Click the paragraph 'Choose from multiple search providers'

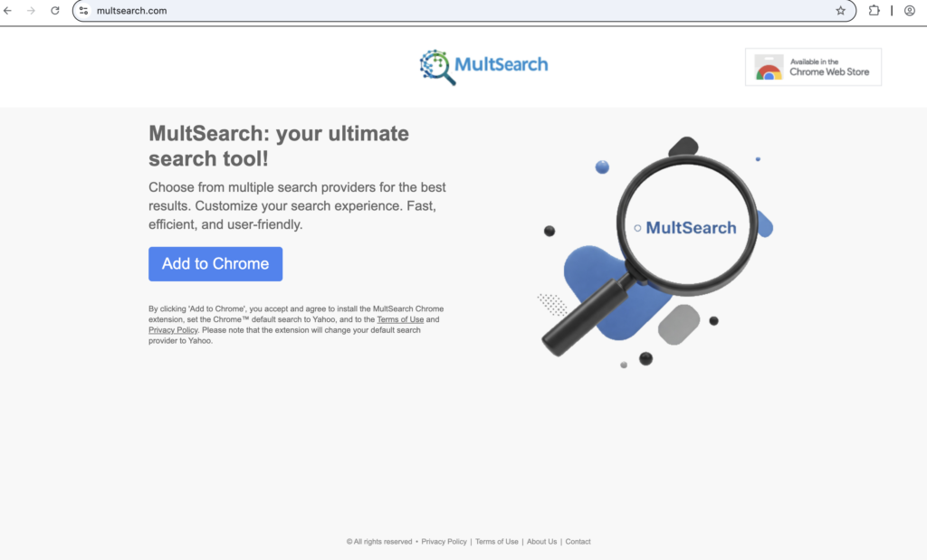click(297, 205)
